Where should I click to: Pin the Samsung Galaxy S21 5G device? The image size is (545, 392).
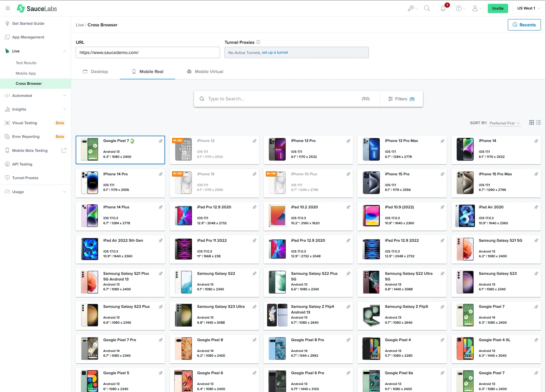(x=536, y=240)
